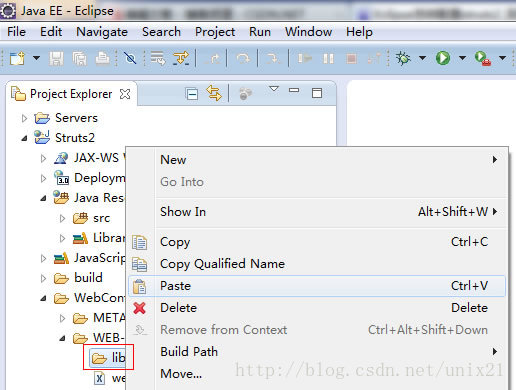The height and width of the screenshot is (390, 516).
Task: Select the lib folder
Action: pyautogui.click(x=108, y=358)
